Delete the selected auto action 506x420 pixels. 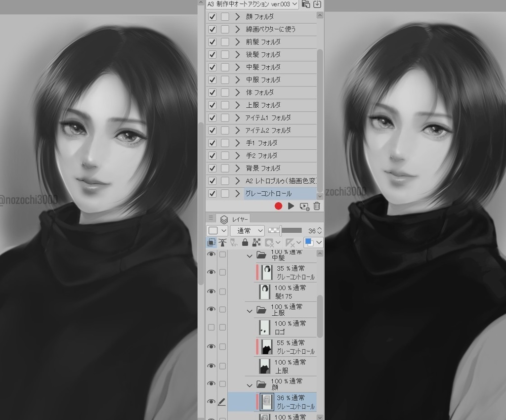pos(317,206)
